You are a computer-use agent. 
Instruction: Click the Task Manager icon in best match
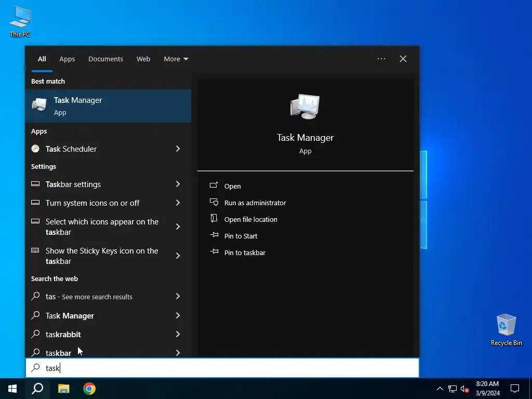pyautogui.click(x=39, y=104)
